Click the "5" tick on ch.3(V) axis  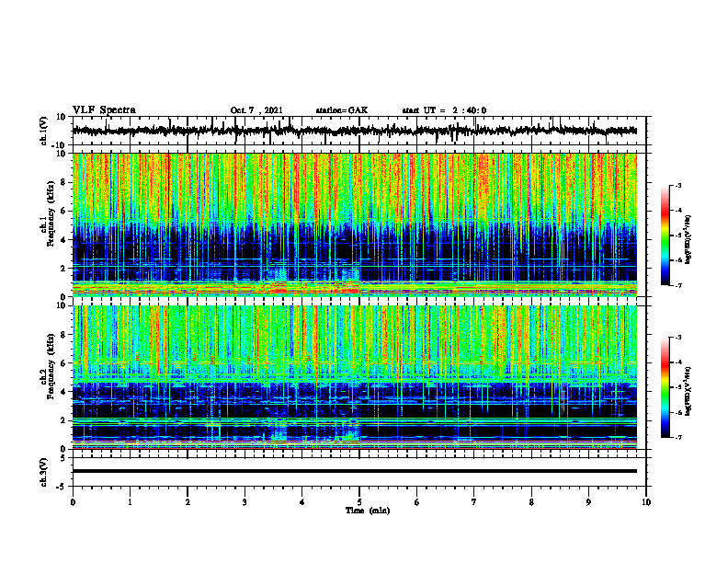coord(63,457)
